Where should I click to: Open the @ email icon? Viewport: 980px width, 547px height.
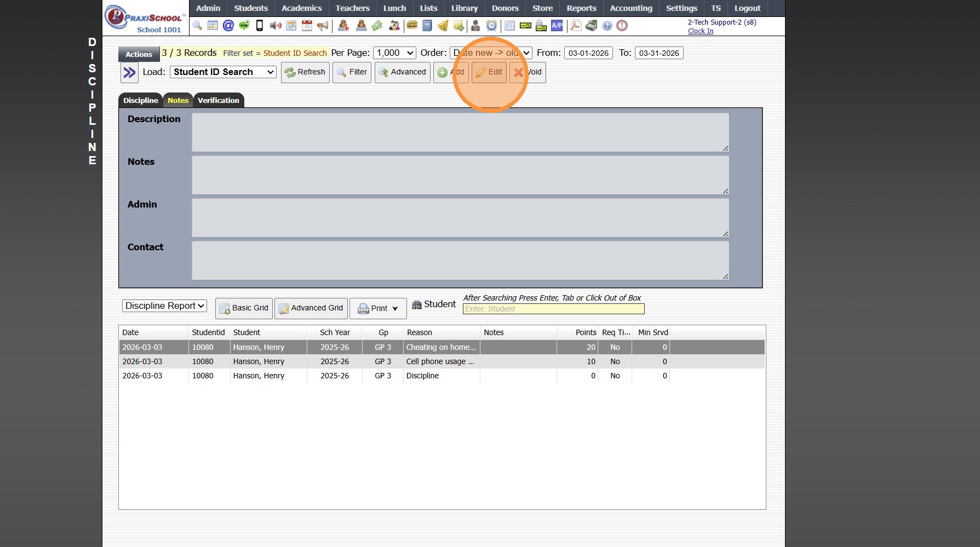pos(228,26)
